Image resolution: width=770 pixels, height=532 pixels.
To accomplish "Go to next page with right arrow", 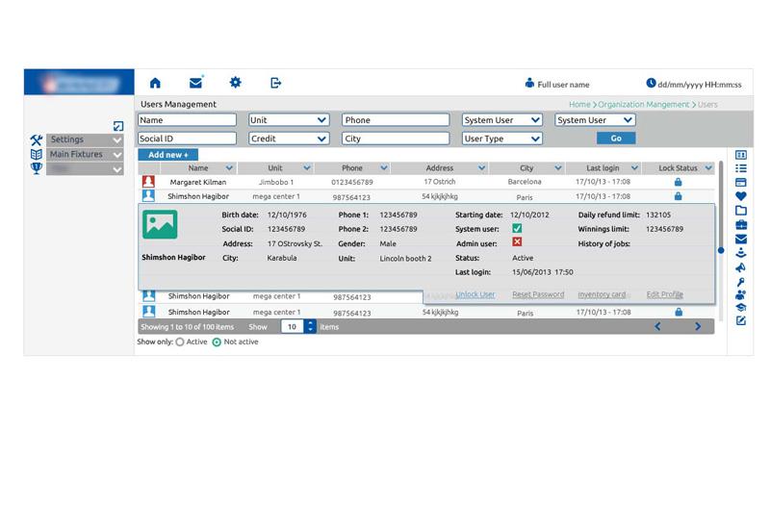I will click(698, 326).
